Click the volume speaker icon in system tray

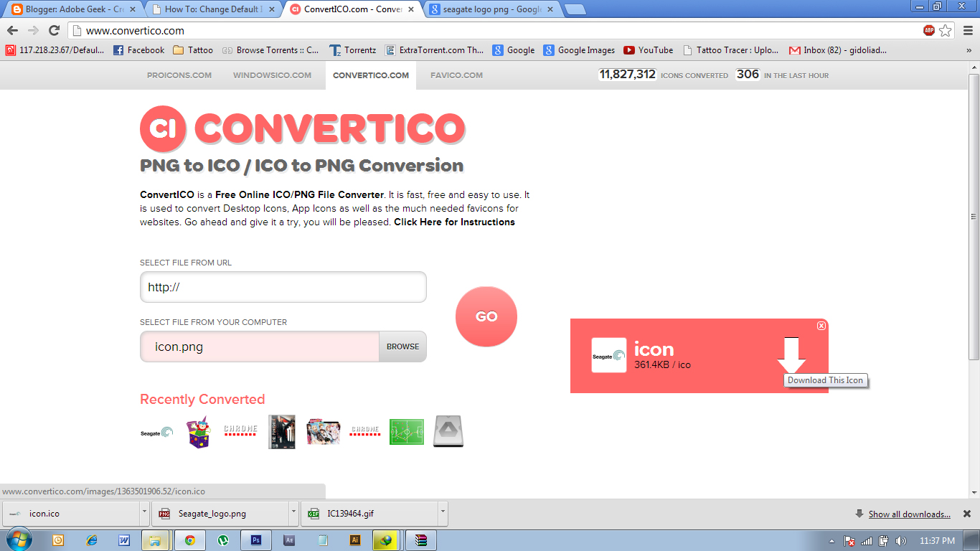pyautogui.click(x=902, y=540)
